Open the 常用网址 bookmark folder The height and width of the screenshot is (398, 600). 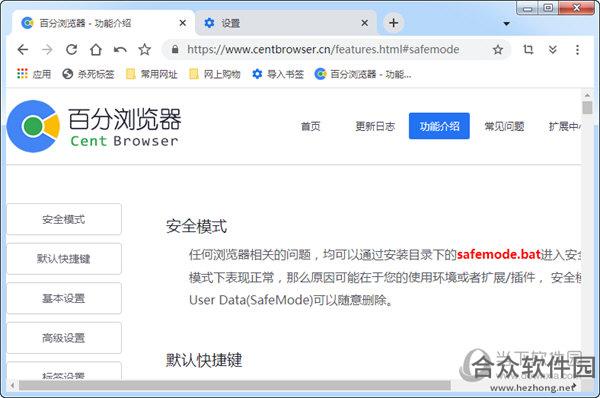click(x=152, y=74)
